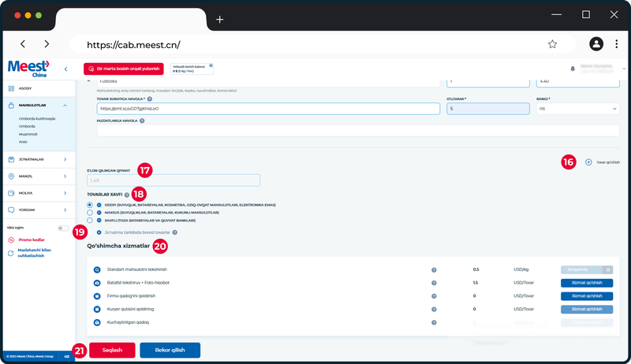This screenshot has height=364, width=631.
Task: Open Omborda kutilmoqda submenu item
Action: (x=37, y=119)
